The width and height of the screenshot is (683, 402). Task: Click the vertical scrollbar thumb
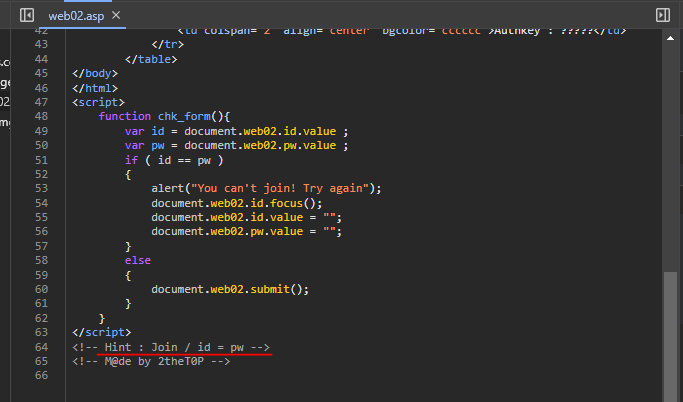tap(670, 335)
